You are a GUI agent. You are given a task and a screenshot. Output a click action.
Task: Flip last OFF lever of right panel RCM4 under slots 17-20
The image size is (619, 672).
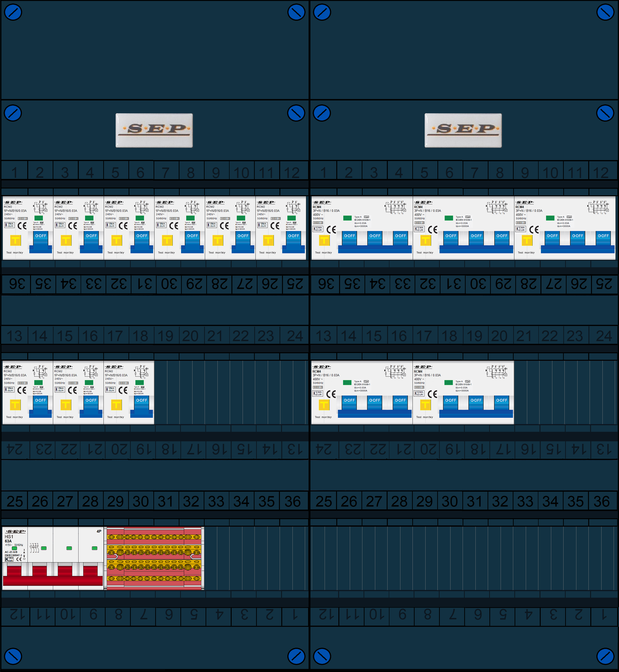coord(502,402)
